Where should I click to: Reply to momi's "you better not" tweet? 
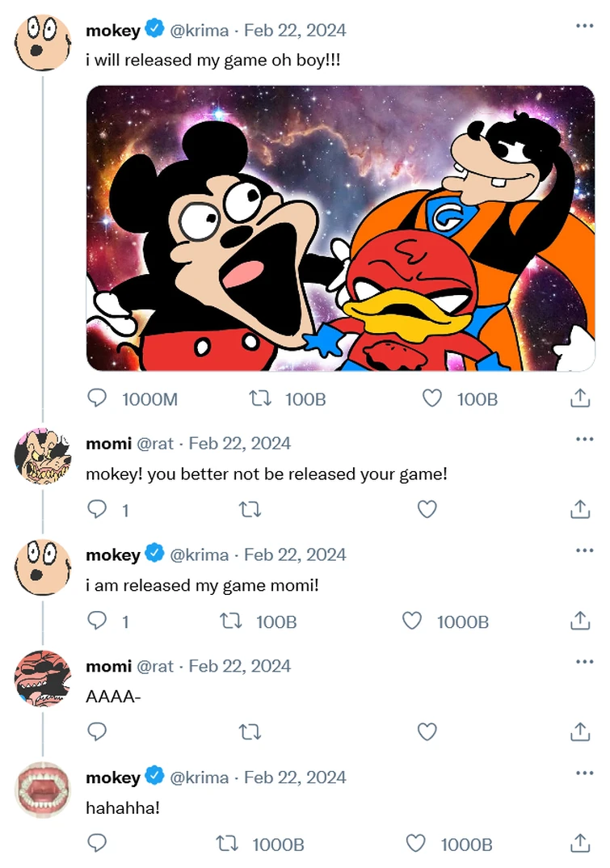coord(97,509)
